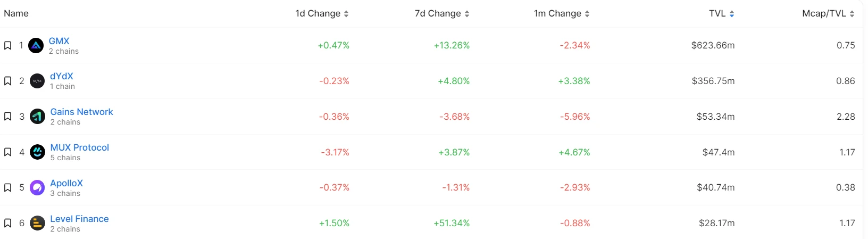Toggle bookmark for MUX Protocol

8,152
